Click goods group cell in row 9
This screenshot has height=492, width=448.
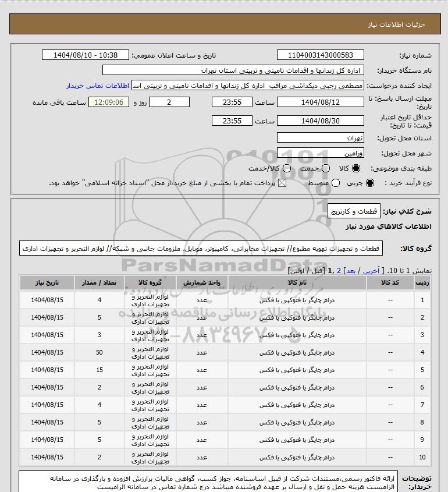click(x=150, y=440)
